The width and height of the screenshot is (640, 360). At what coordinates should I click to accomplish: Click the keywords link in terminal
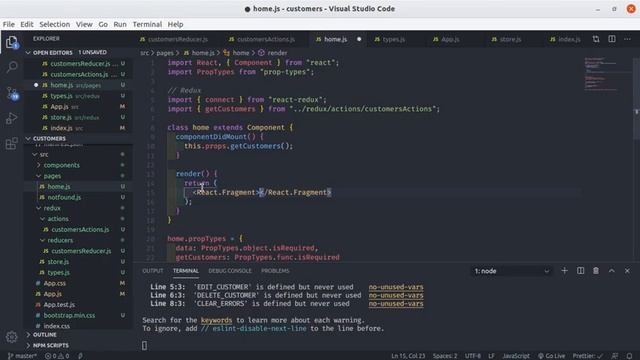click(216, 320)
